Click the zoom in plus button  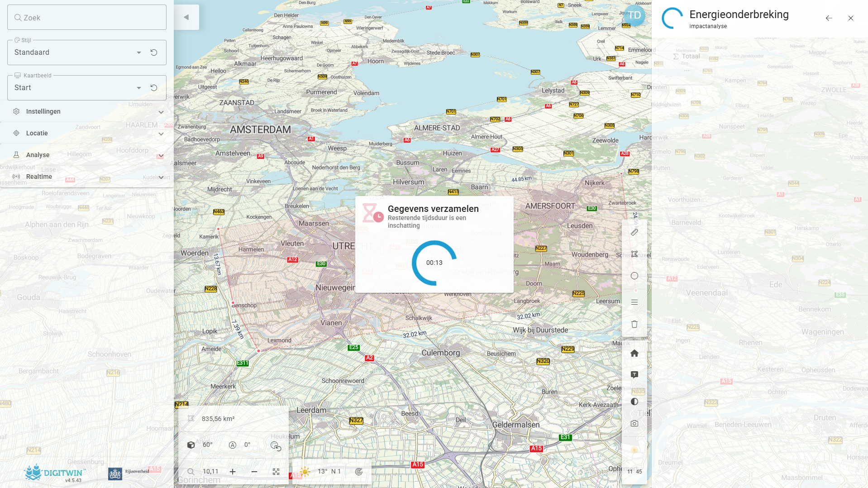tap(233, 472)
